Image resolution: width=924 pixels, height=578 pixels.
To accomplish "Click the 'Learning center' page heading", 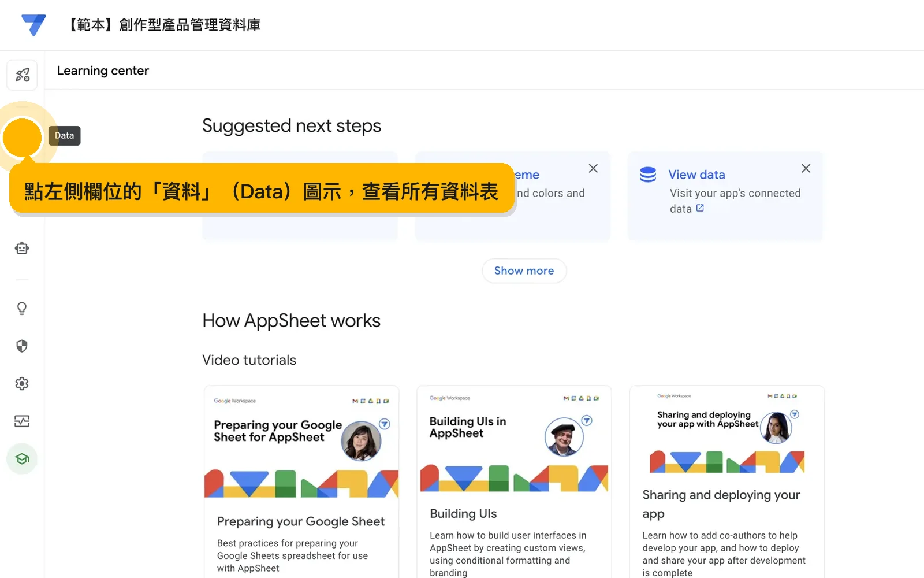I will (x=103, y=71).
